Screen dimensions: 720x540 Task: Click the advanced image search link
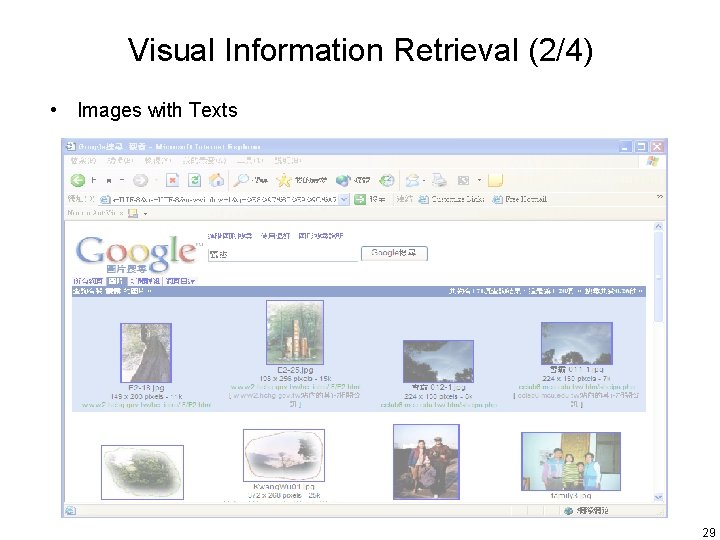[x=230, y=236]
